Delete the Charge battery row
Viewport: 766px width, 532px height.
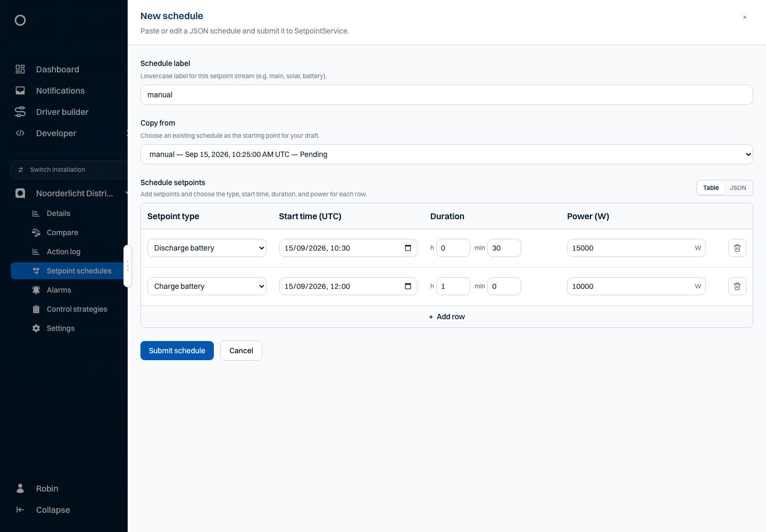tap(737, 286)
